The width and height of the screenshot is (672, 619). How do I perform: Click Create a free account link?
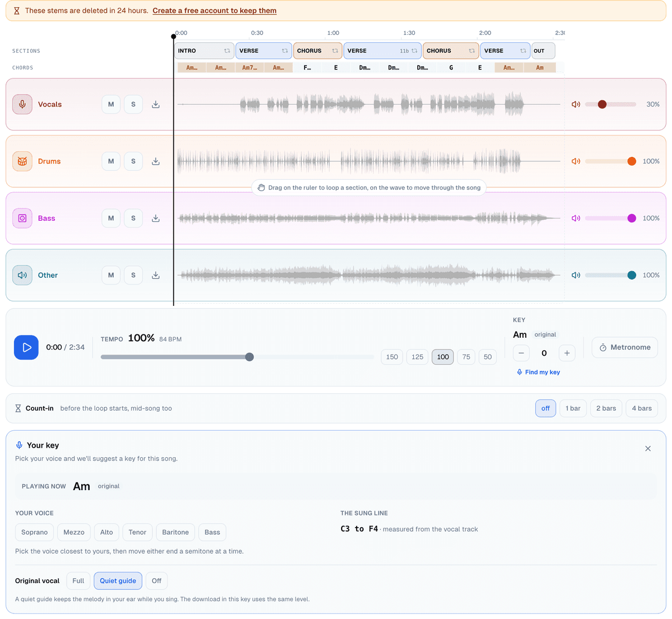[214, 11]
